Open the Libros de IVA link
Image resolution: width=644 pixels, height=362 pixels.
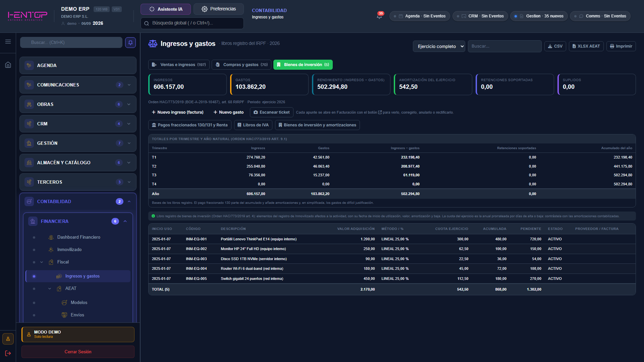tap(253, 125)
